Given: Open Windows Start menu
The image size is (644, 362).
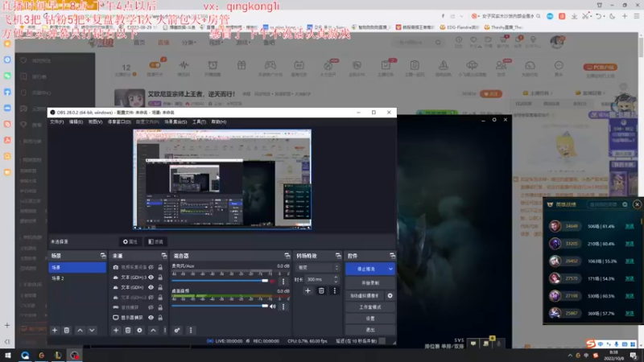Looking at the screenshot, I should click(8, 356).
